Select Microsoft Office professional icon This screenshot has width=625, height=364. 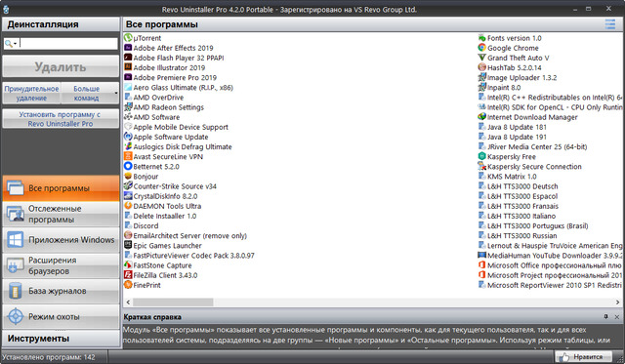coord(481,265)
